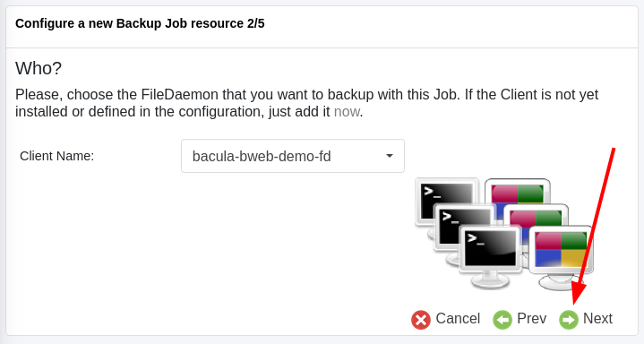
Task: Click the "Client Name:" label
Action: point(57,156)
